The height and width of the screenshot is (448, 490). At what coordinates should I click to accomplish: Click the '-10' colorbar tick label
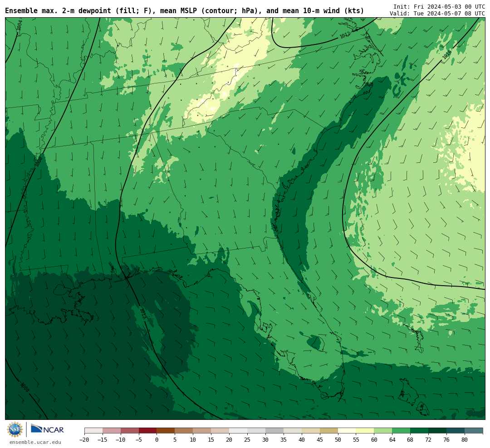point(121,440)
